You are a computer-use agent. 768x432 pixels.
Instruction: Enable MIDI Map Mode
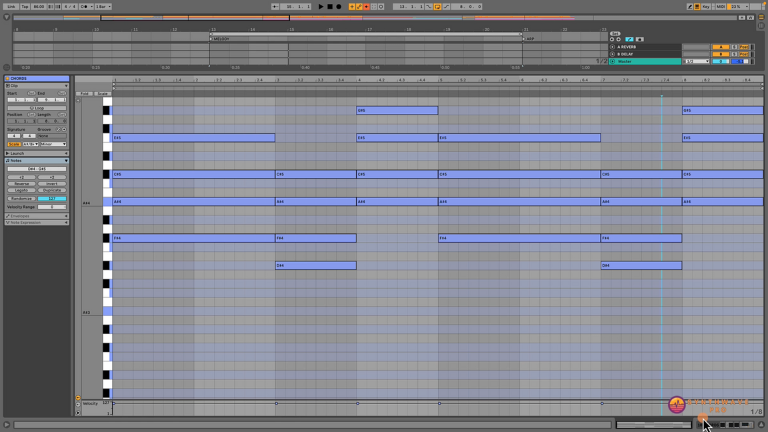pos(720,7)
